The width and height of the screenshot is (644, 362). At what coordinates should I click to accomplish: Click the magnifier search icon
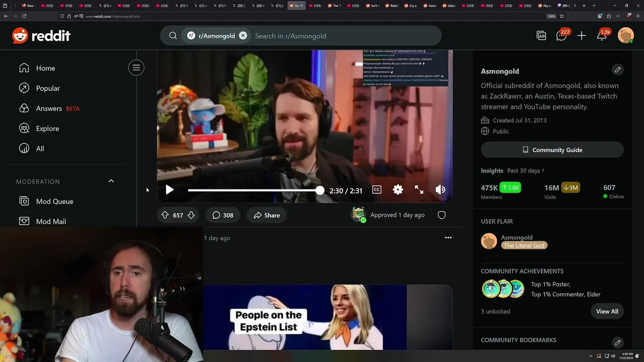tap(173, 36)
